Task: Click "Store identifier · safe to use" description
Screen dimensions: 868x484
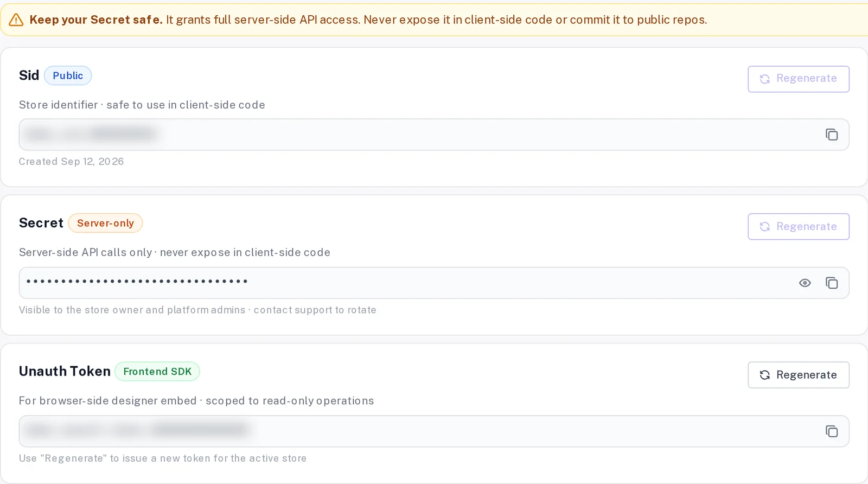Action: click(142, 105)
